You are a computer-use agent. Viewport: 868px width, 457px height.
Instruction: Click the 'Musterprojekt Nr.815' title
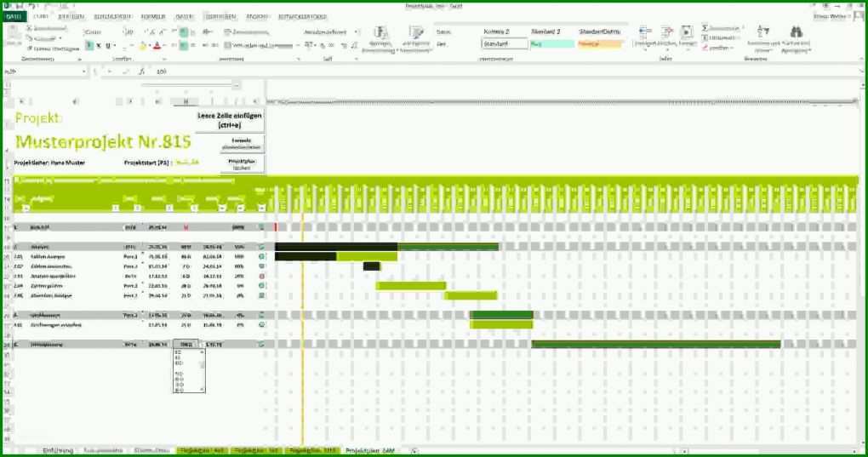103,141
